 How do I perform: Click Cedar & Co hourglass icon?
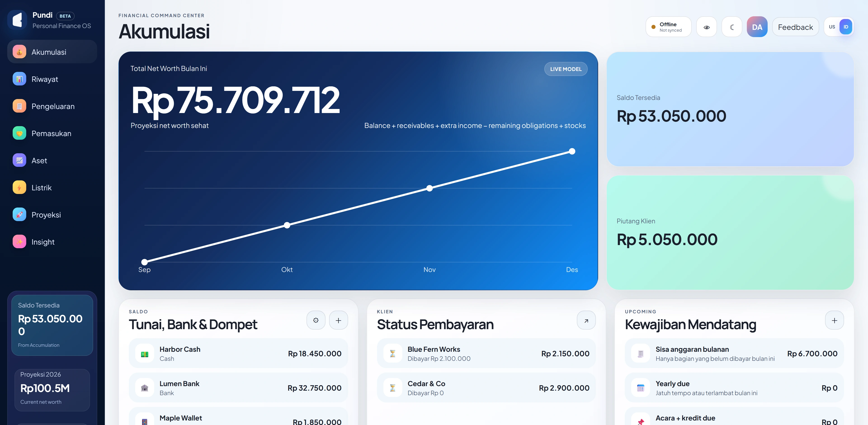click(393, 388)
